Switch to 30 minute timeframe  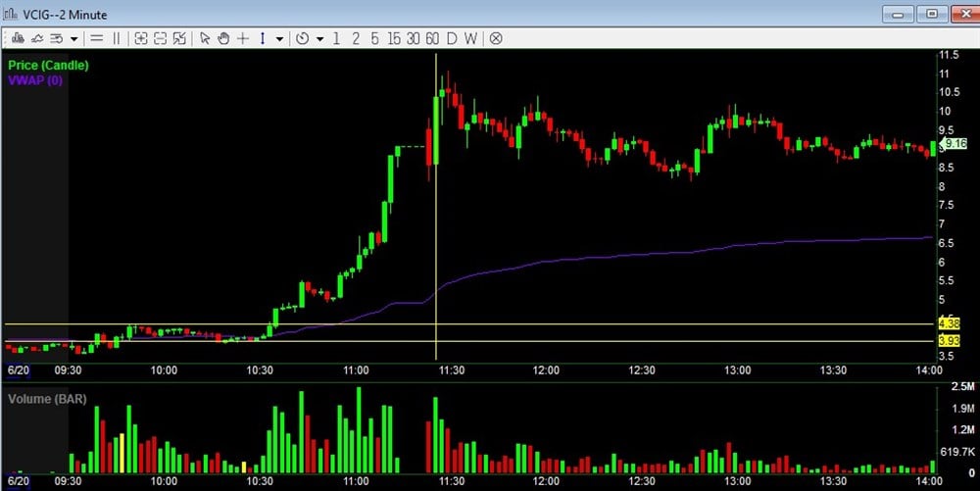click(x=414, y=39)
